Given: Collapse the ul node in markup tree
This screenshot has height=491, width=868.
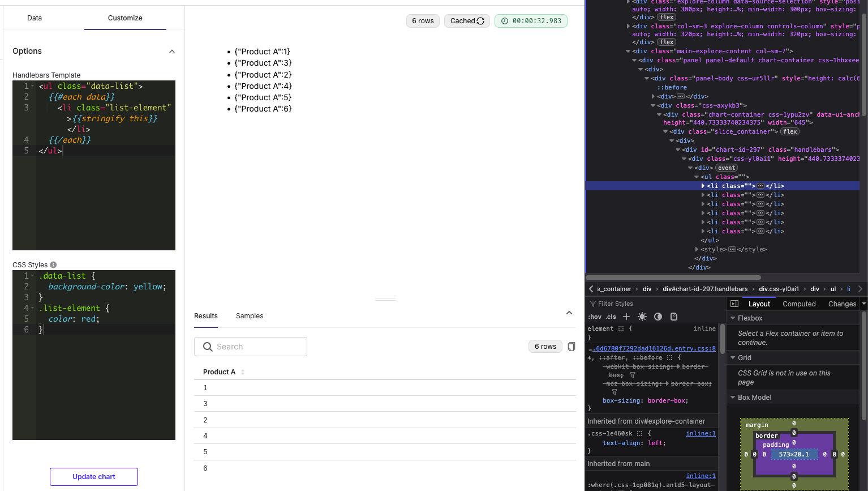Looking at the screenshot, I should click(697, 177).
